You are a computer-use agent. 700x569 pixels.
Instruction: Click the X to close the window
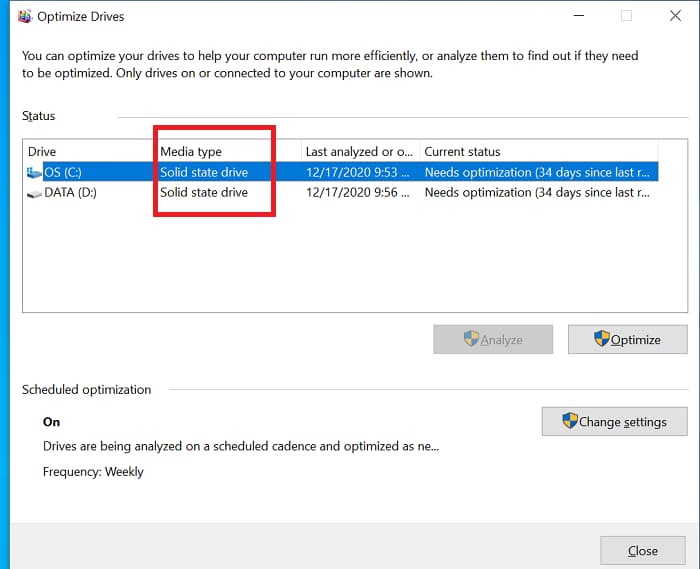click(x=675, y=16)
